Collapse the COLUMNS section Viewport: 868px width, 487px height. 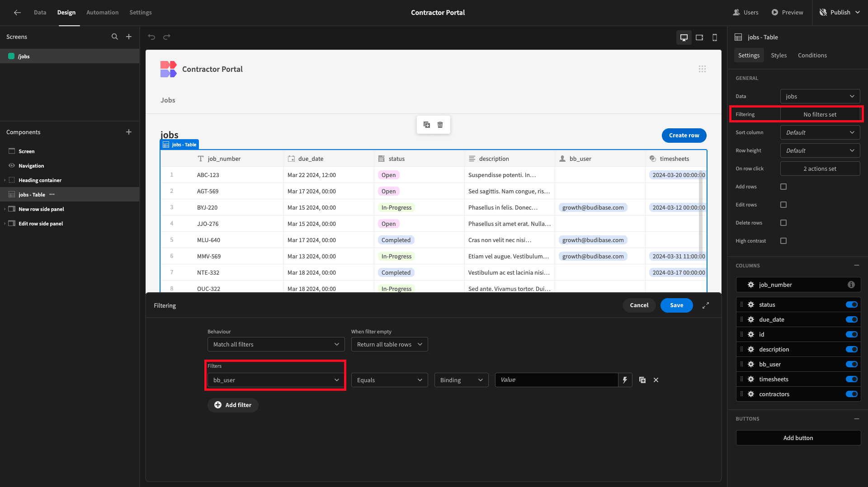pyautogui.click(x=857, y=265)
